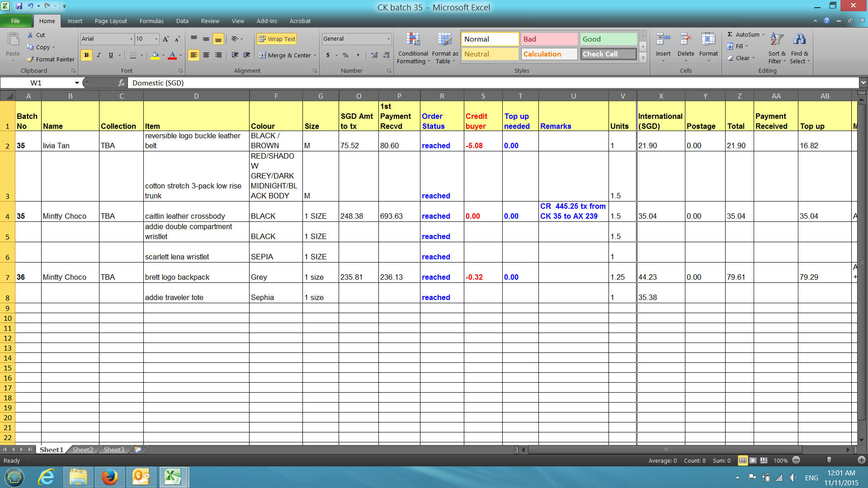
Task: Open Sort & Filter tool
Action: [x=777, y=48]
